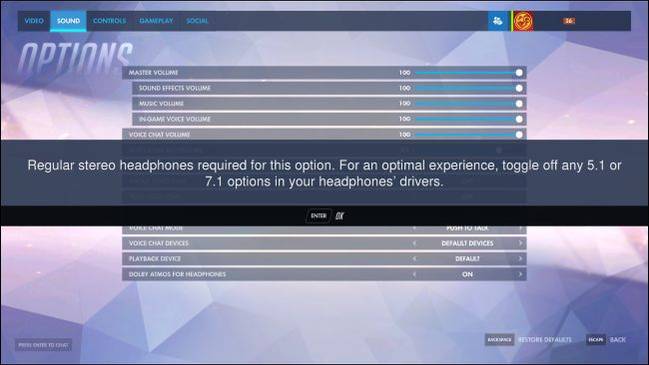Click the player level badge
The width and height of the screenshot is (649, 365).
point(569,21)
